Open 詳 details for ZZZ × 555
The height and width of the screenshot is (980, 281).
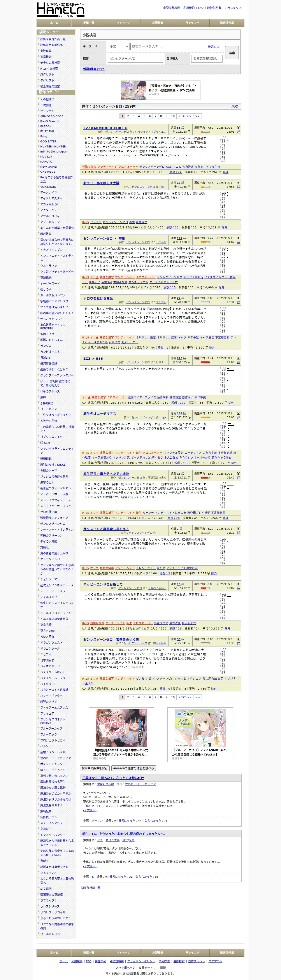(x=238, y=362)
